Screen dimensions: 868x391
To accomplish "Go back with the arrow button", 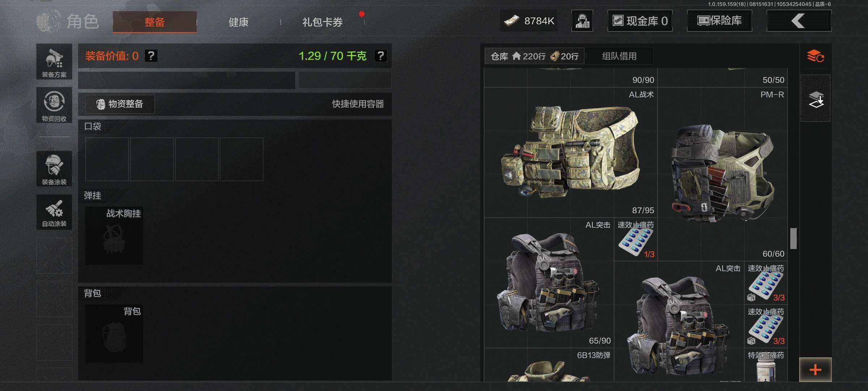I will (x=799, y=21).
